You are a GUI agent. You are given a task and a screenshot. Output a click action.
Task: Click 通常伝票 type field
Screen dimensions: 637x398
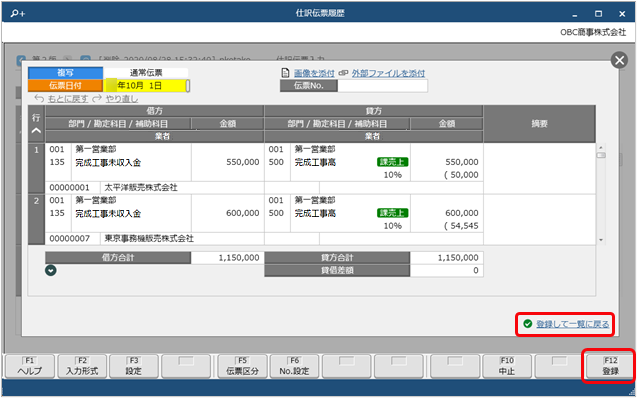pyautogui.click(x=146, y=73)
